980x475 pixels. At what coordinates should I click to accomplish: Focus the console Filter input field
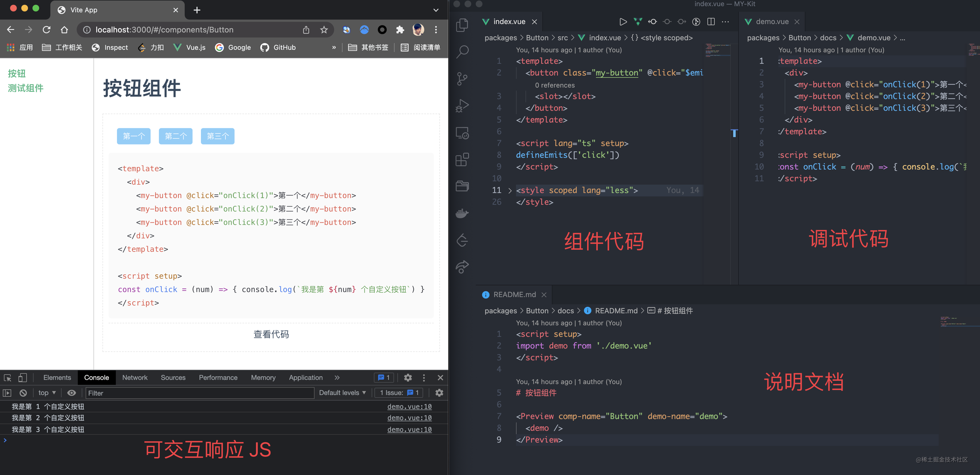point(199,393)
